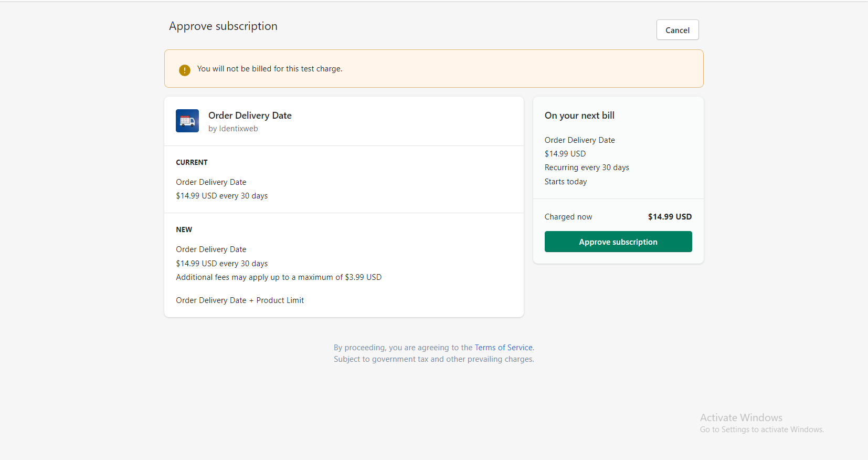
Task: Click the 'On your next bill' heading
Action: click(x=579, y=116)
